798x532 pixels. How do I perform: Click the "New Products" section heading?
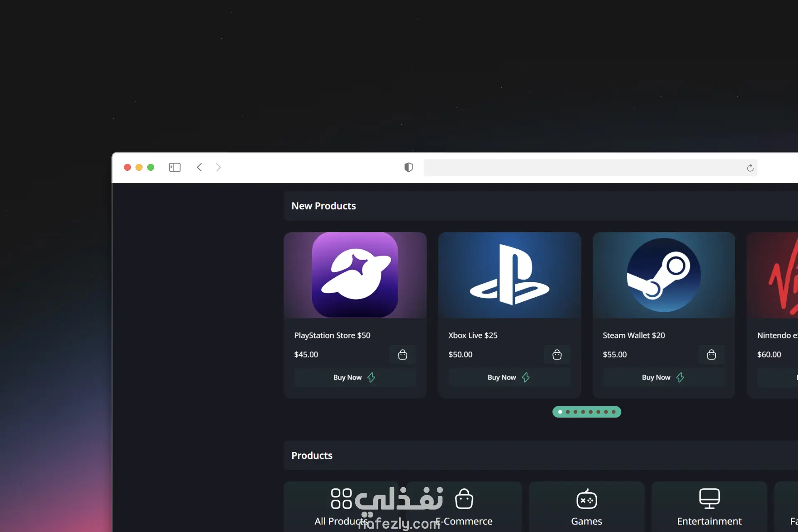click(324, 206)
